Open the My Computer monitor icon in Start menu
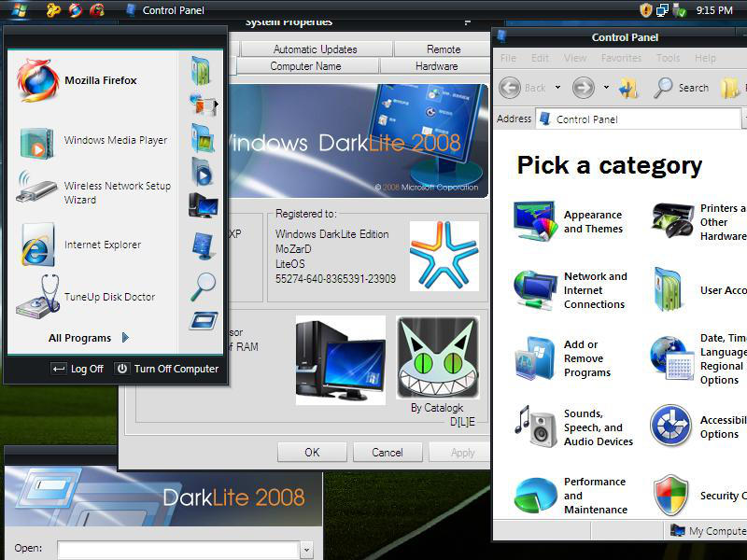747x560 pixels. tap(203, 205)
